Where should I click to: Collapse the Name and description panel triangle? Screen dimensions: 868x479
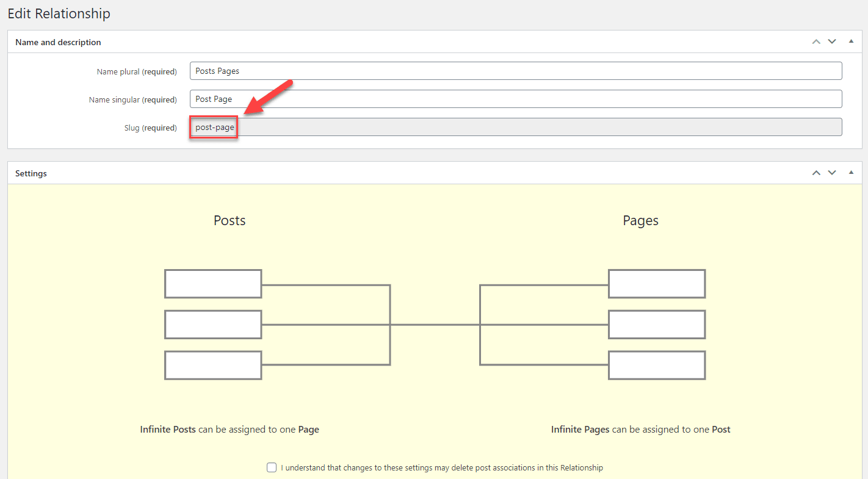pos(851,41)
